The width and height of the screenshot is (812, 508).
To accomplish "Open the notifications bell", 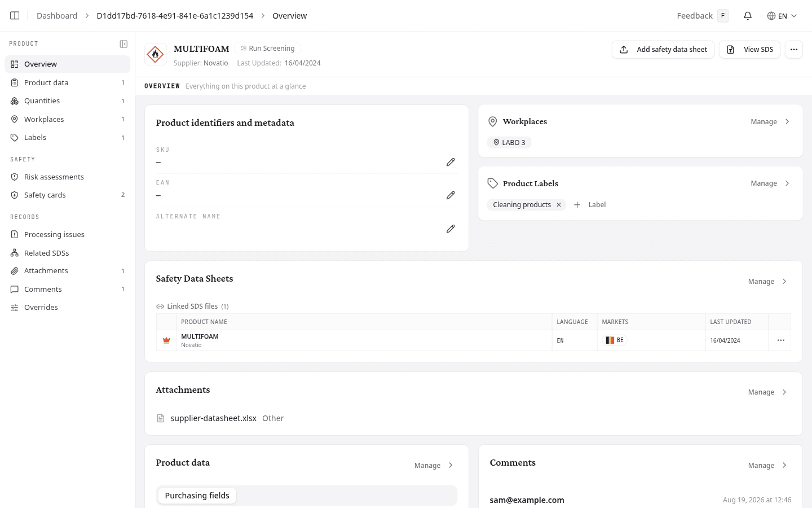I will pyautogui.click(x=748, y=16).
